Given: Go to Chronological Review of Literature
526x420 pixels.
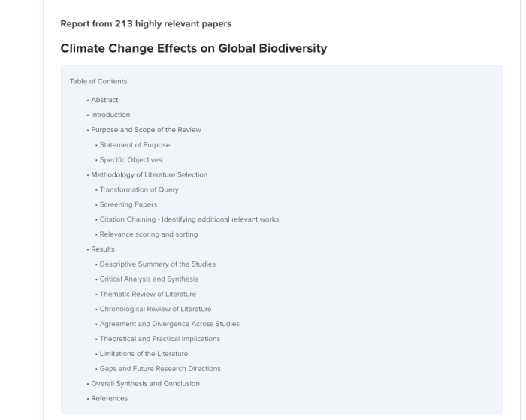Looking at the screenshot, I should pos(156,309).
